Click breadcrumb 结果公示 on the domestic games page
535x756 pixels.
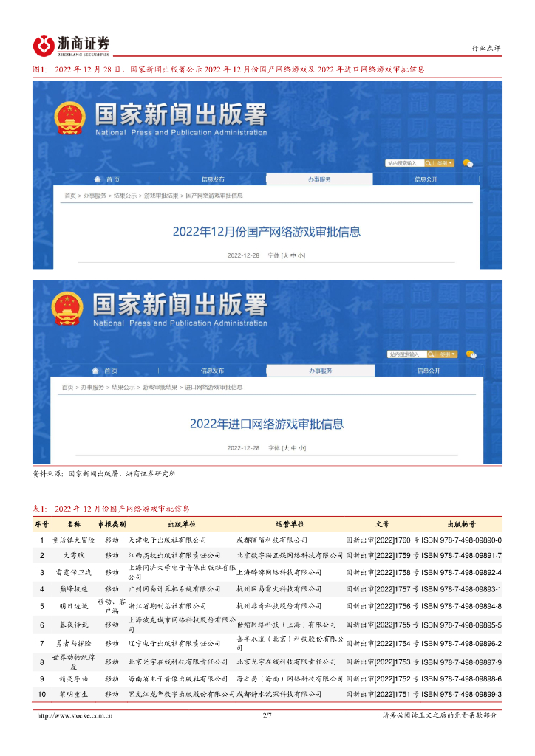pyautogui.click(x=125, y=196)
